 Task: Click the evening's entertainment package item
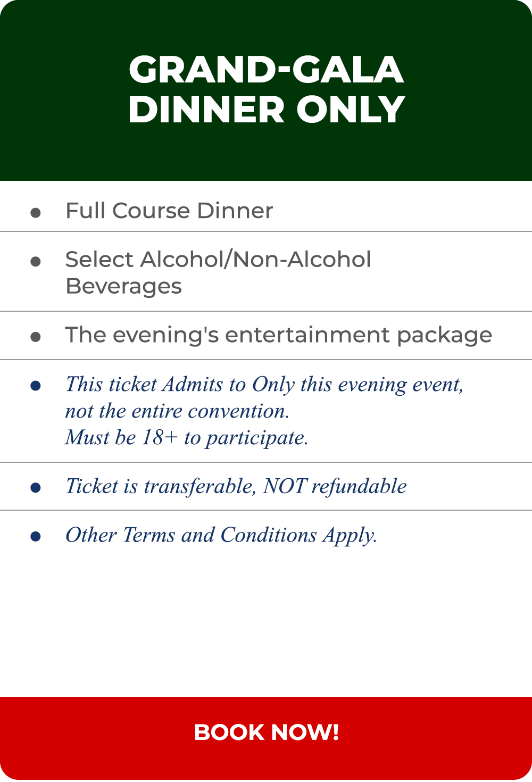(278, 336)
